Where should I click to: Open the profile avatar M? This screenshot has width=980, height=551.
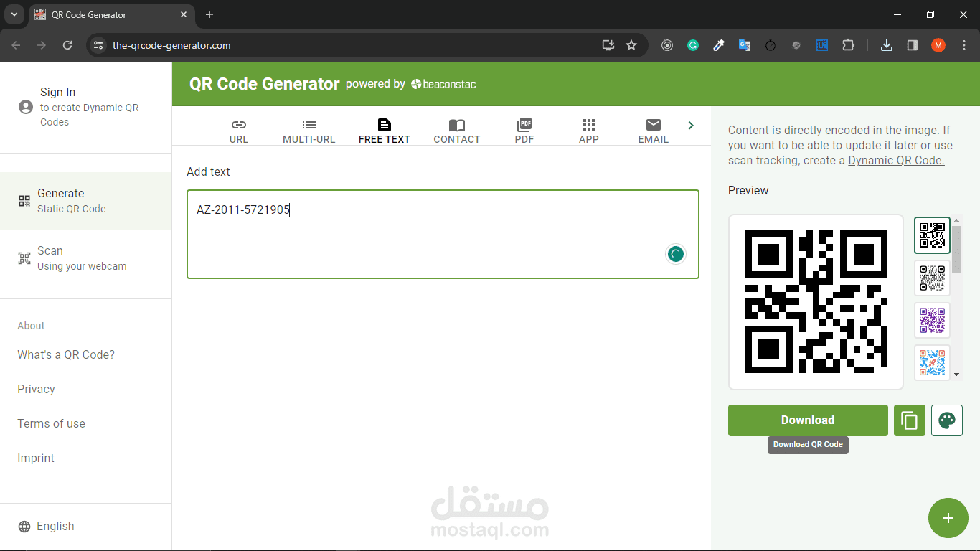(x=938, y=45)
